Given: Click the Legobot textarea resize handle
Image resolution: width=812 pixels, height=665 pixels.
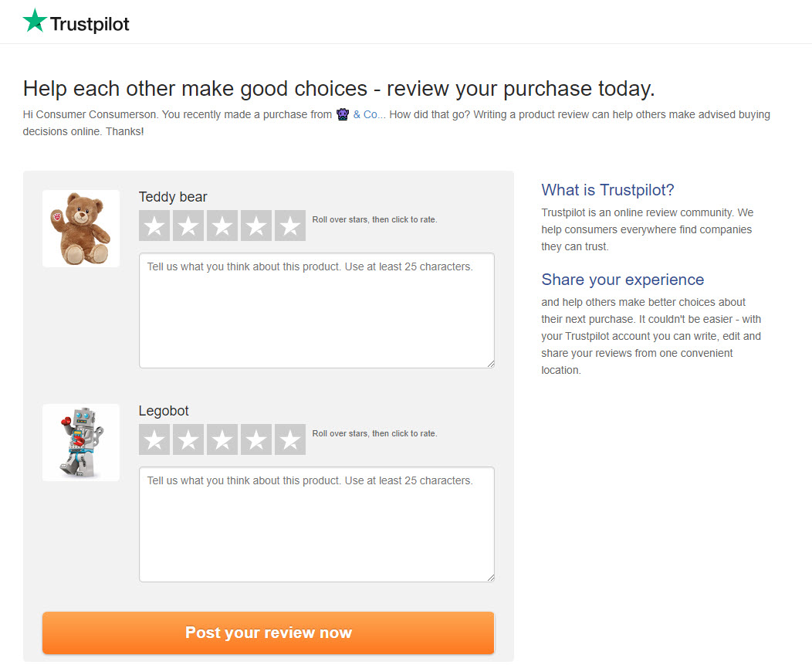Looking at the screenshot, I should pyautogui.click(x=490, y=578).
